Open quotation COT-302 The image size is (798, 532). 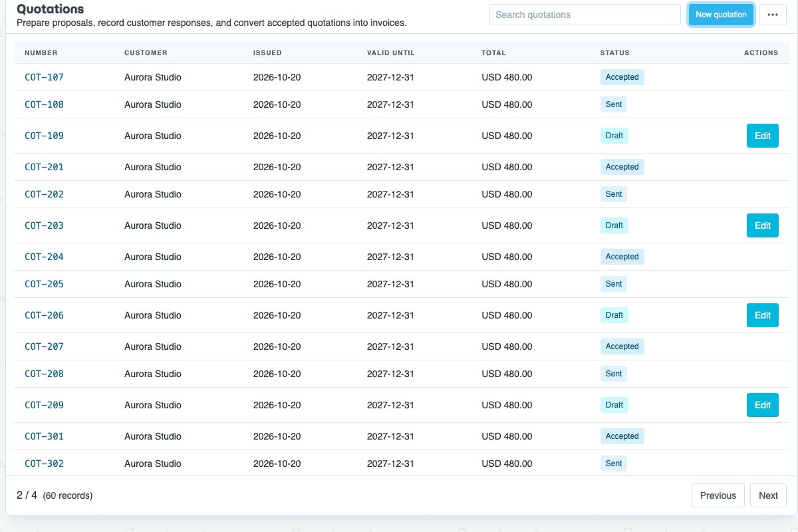(44, 464)
